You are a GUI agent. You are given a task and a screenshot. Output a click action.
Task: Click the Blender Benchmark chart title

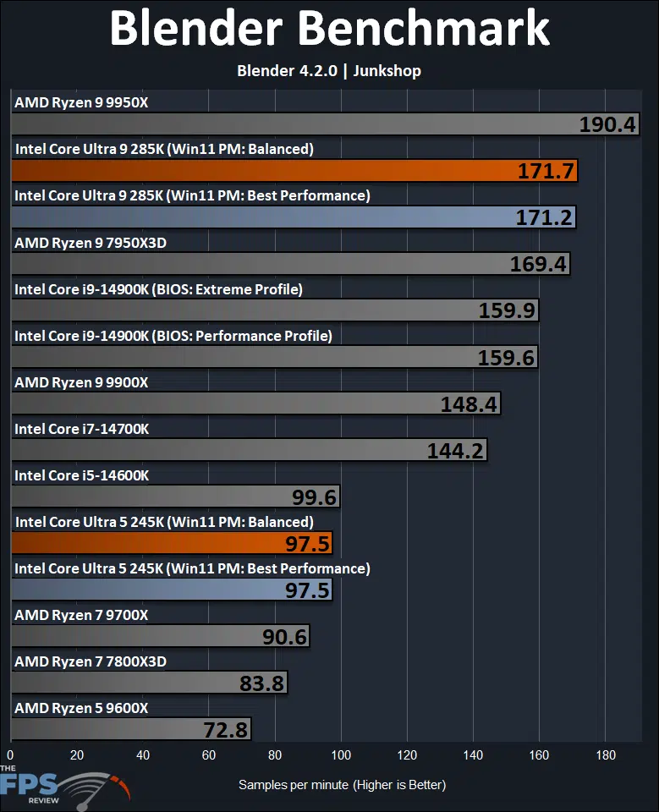click(x=329, y=29)
